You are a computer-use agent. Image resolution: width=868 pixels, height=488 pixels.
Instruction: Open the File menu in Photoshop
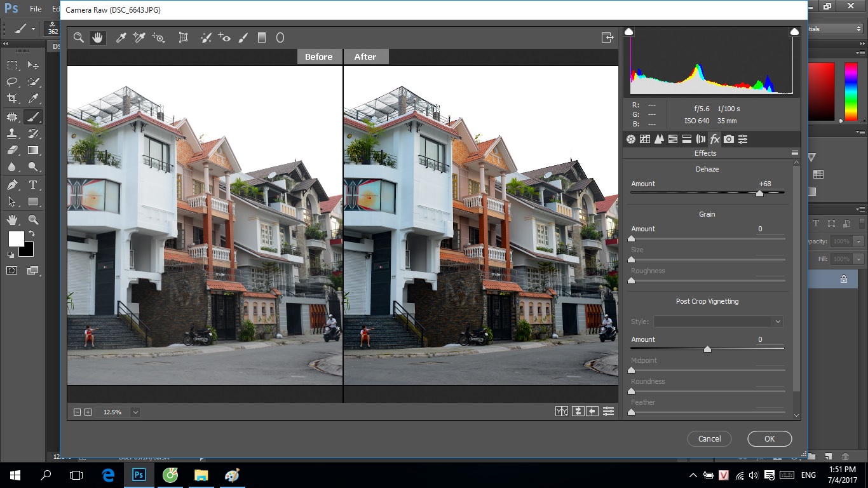pyautogui.click(x=36, y=9)
